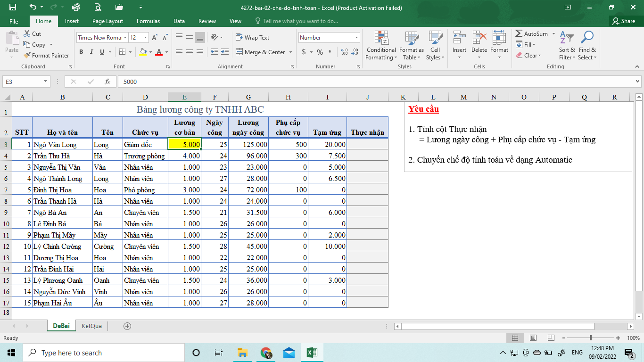The image size is (644, 362).
Task: Click the AutoSum sigma icon
Action: [x=519, y=34]
